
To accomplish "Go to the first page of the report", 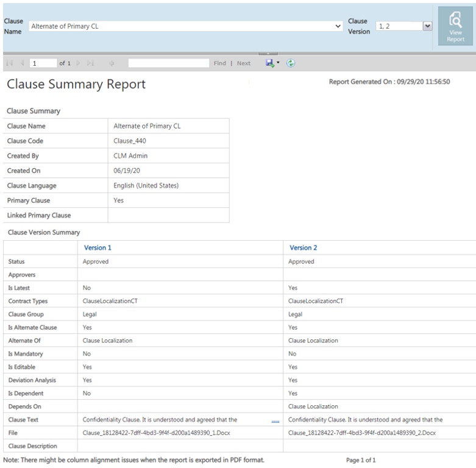I will tap(9, 63).
